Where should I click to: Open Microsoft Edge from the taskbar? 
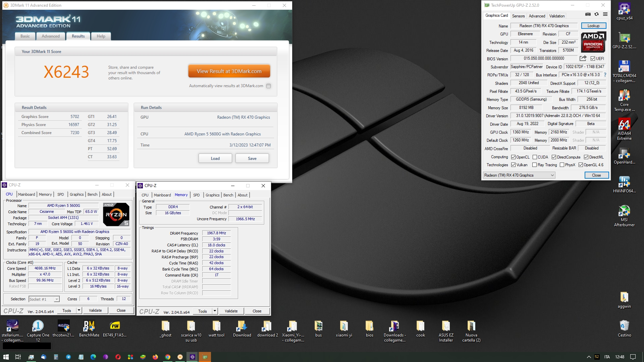click(x=93, y=357)
